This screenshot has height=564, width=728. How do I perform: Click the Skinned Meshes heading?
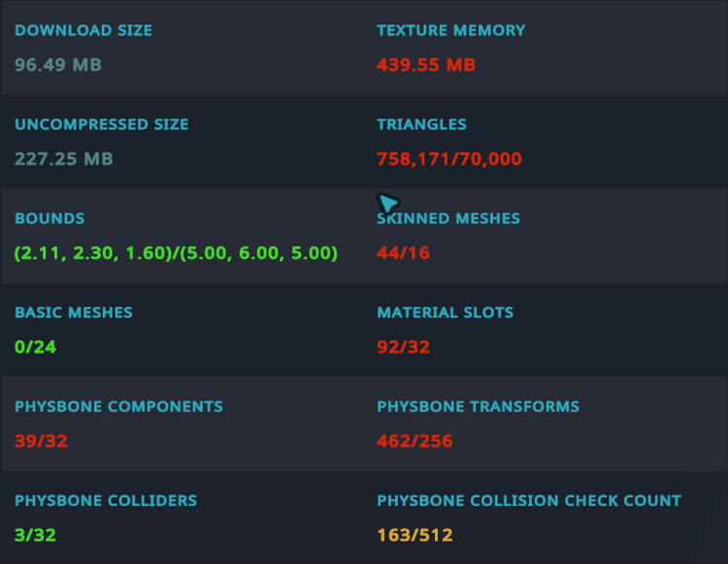(448, 218)
